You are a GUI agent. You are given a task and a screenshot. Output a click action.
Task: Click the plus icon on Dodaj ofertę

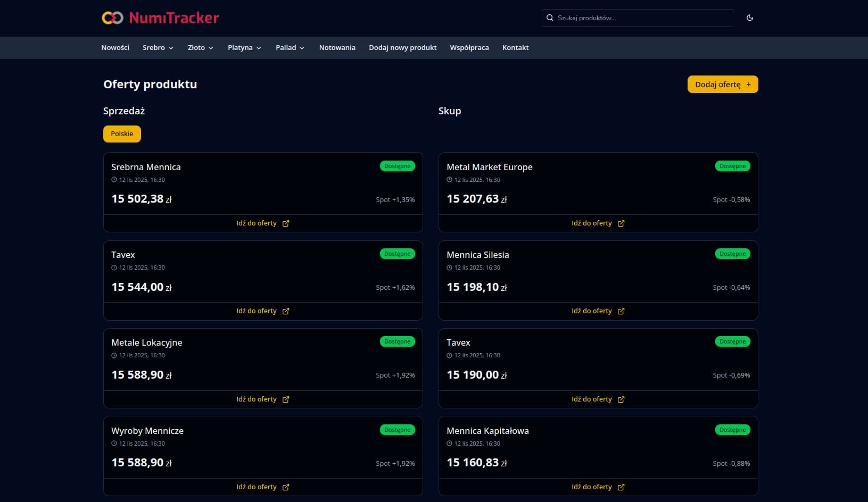click(748, 85)
